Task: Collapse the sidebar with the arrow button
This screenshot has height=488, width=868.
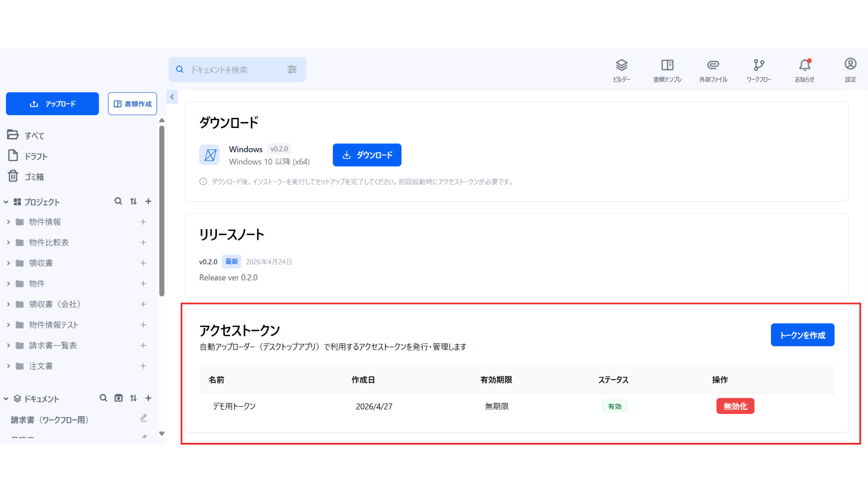Action: point(172,97)
